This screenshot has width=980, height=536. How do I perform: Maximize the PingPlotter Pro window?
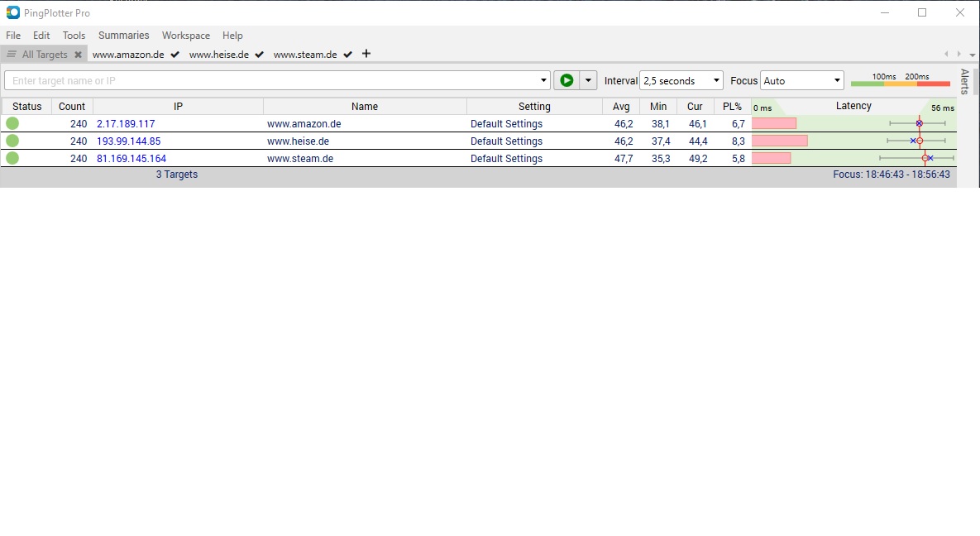(x=922, y=12)
